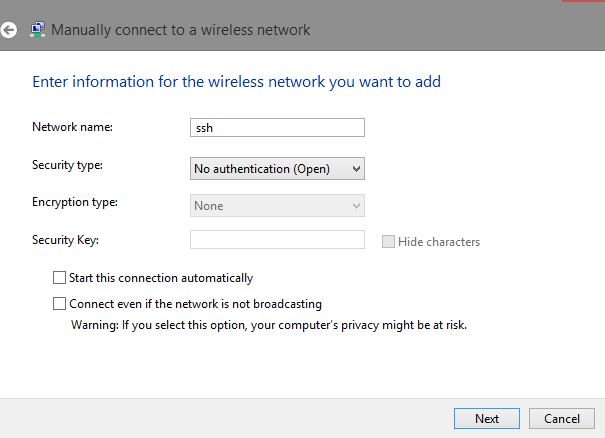This screenshot has width=605, height=438.
Task: Open the Security type dropdown arrow
Action: 357,169
